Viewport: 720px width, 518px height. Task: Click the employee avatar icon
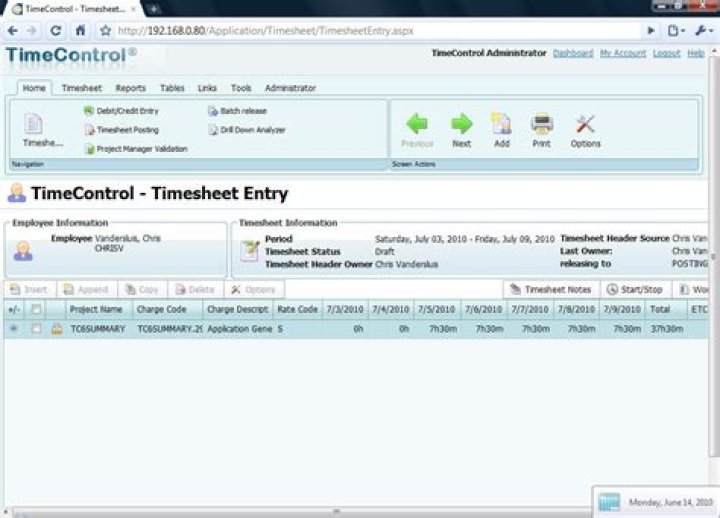click(x=23, y=251)
